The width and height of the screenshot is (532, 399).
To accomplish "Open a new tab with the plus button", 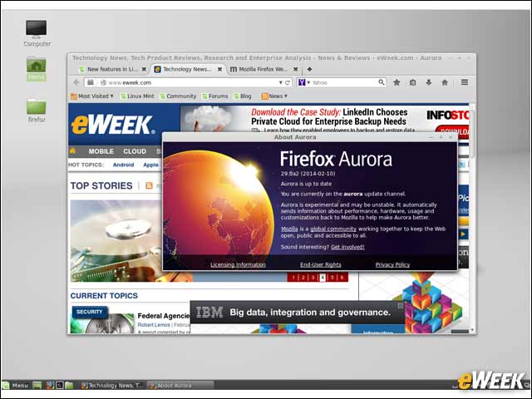I will (x=309, y=69).
